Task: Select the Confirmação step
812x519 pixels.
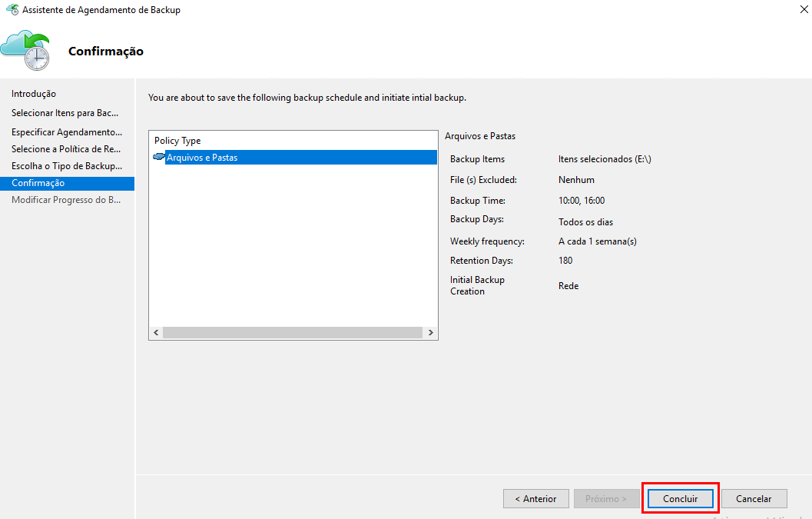Action: [x=68, y=183]
